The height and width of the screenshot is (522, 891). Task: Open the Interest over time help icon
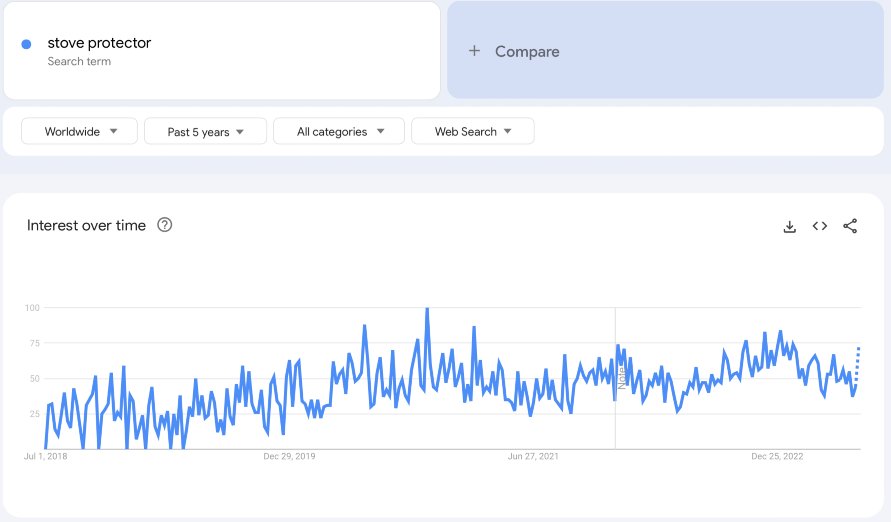click(x=165, y=225)
